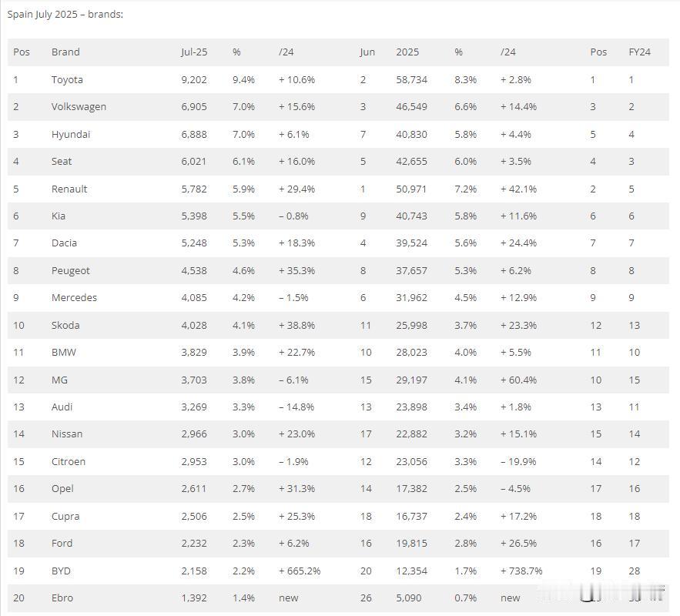Select Peugeot's +35.3% growth cell
This screenshot has height=616, width=680.
pyautogui.click(x=297, y=270)
